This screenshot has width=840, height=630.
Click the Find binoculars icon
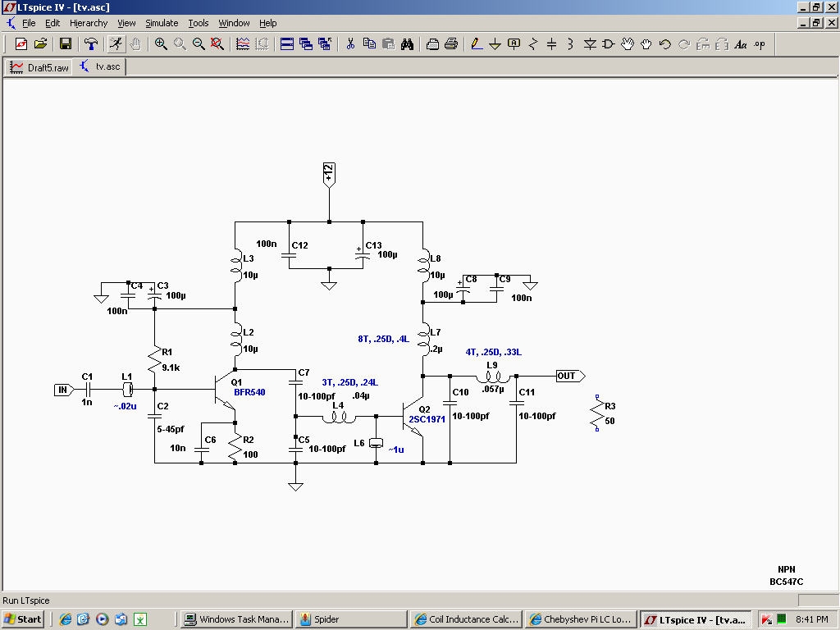pyautogui.click(x=407, y=44)
